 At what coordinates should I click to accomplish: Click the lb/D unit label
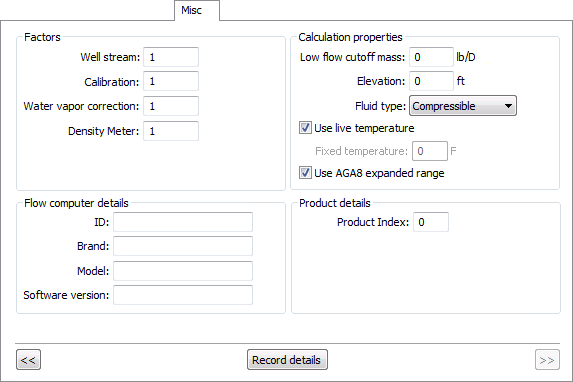pyautogui.click(x=466, y=57)
